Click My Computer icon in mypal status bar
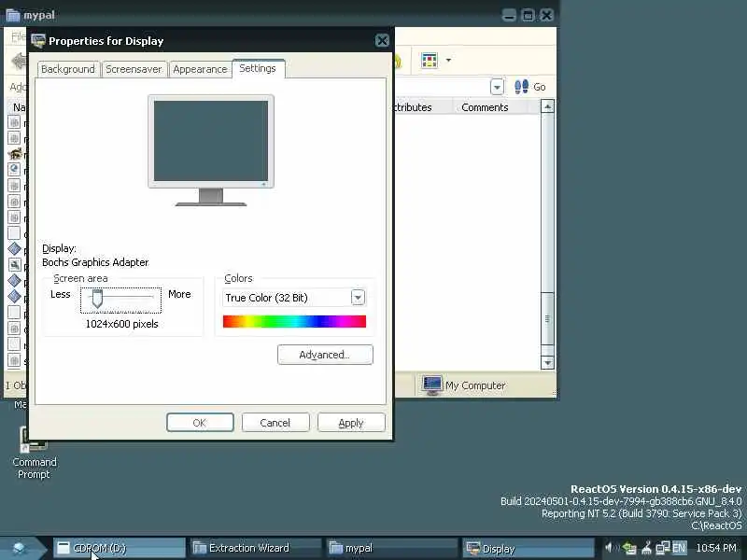 pyautogui.click(x=432, y=385)
